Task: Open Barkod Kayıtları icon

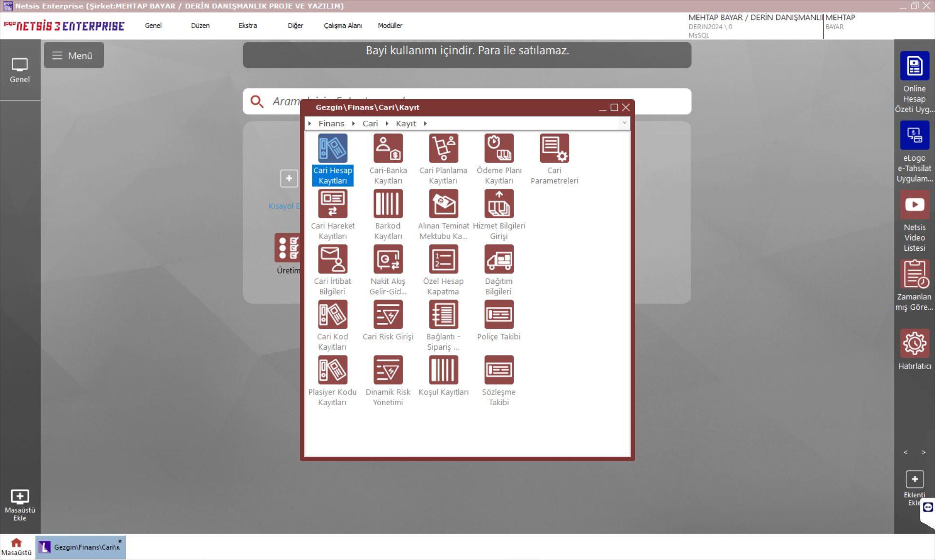Action: pos(388,204)
